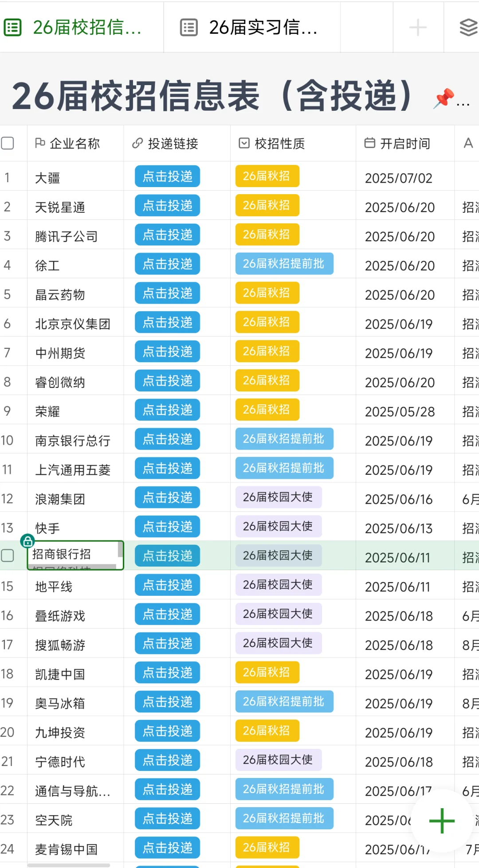479x868 pixels.
Task: Select the 招商银行招 cell being edited
Action: 75,555
